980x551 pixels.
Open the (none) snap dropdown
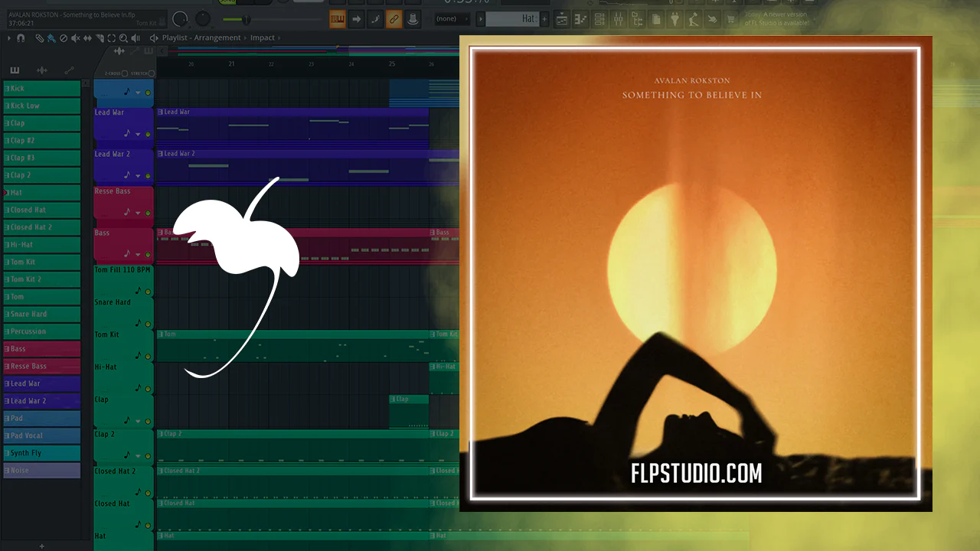[x=453, y=18]
